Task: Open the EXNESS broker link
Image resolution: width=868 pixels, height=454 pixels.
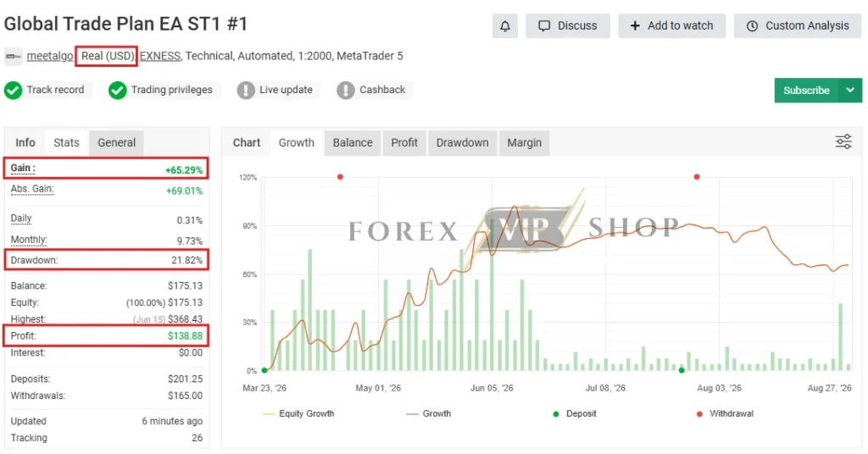Action: [160, 56]
